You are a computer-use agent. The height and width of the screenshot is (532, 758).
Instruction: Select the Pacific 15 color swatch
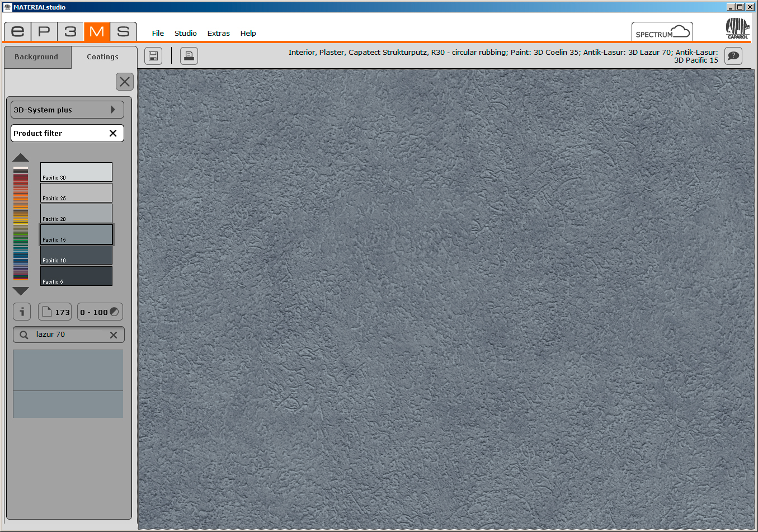pos(76,234)
